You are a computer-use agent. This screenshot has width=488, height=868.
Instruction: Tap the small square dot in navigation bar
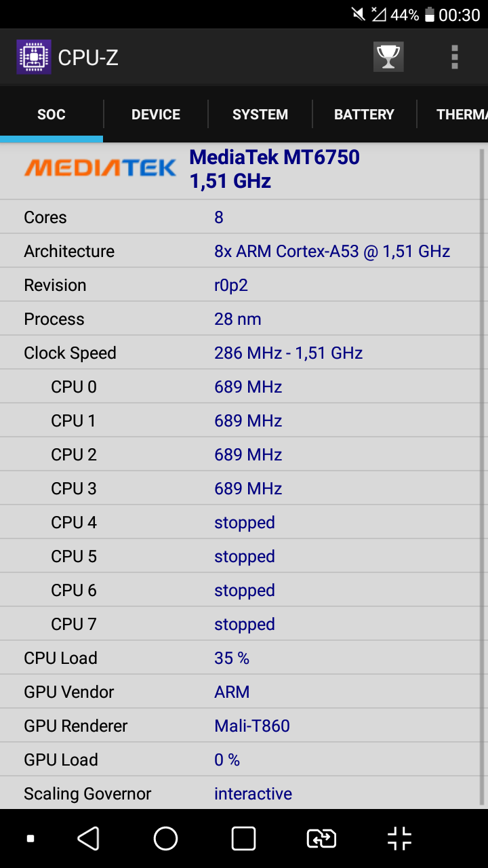point(30,839)
